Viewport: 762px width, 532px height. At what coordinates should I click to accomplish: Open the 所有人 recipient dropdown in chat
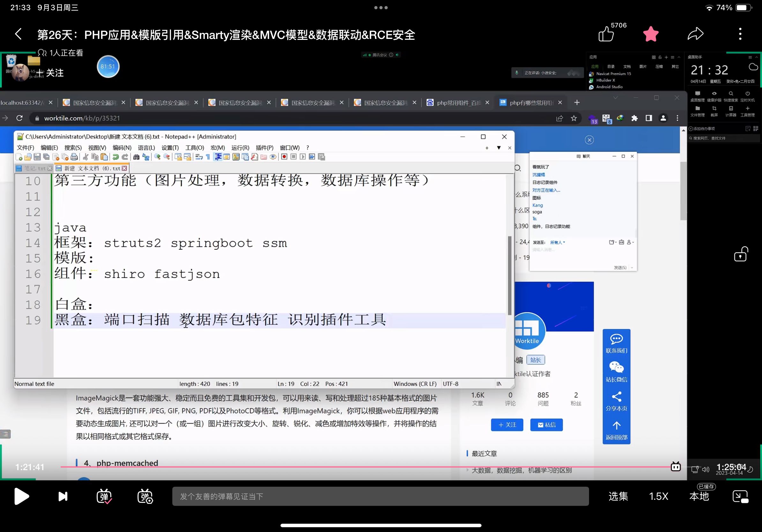coord(557,242)
